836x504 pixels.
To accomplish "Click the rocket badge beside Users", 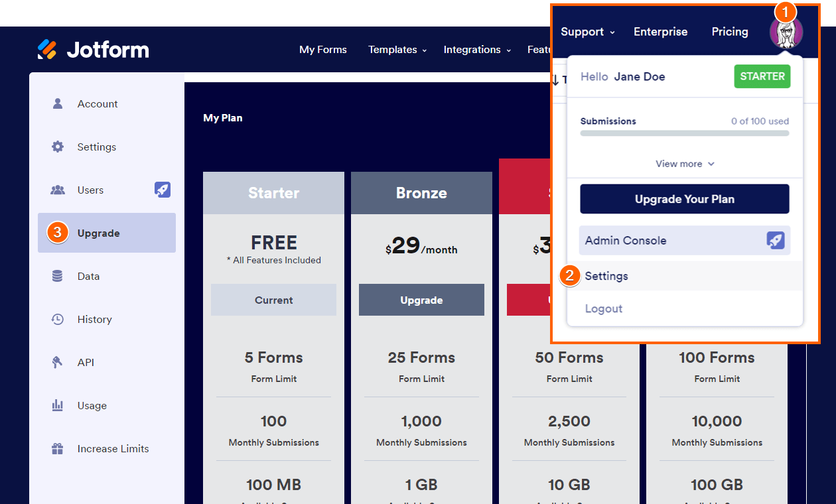I will 163,190.
